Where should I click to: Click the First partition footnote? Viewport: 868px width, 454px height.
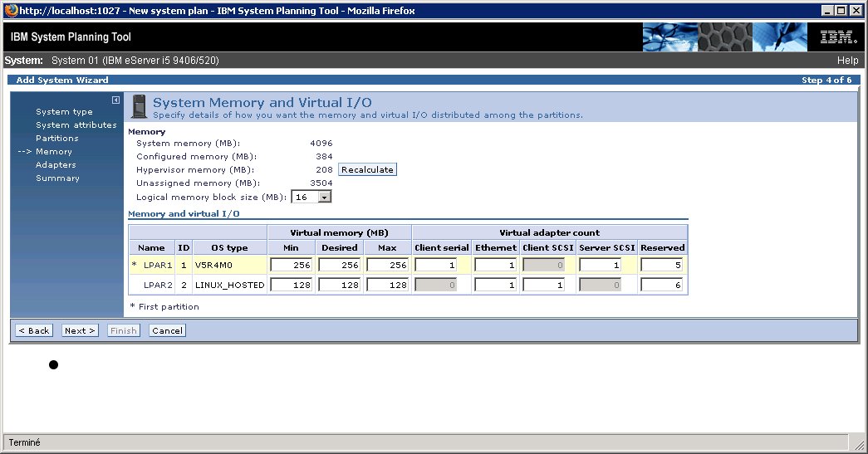pos(164,306)
